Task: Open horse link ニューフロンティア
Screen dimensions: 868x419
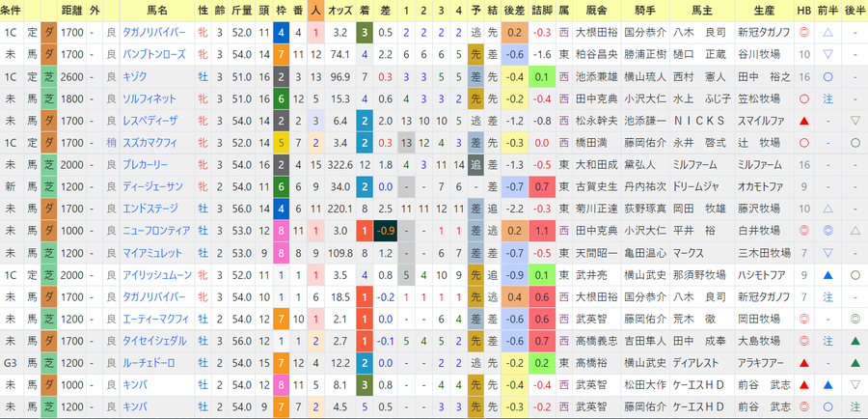Action: (156, 231)
